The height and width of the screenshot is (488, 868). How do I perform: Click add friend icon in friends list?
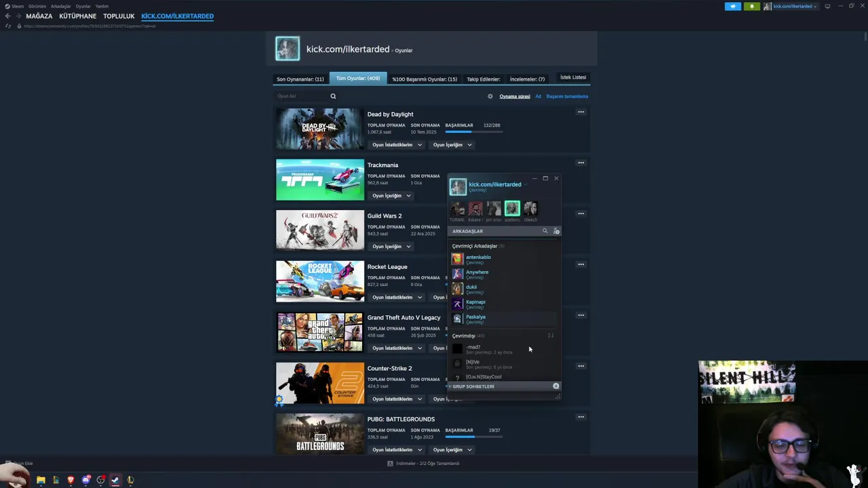[x=556, y=231]
